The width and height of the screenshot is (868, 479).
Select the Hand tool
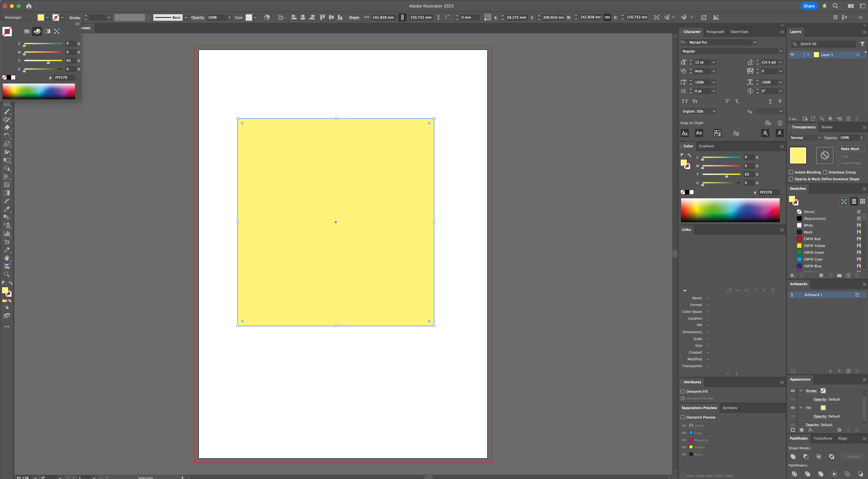(7, 258)
